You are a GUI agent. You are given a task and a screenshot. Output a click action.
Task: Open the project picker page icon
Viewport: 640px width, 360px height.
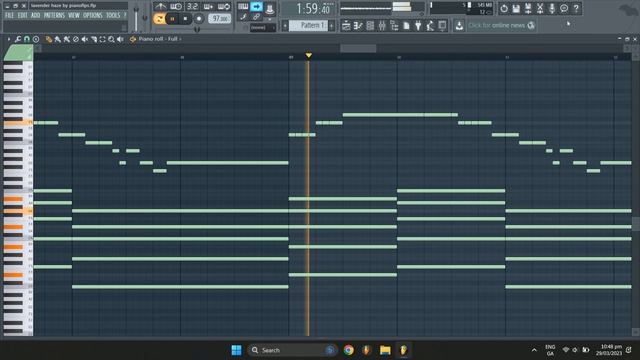click(406, 26)
